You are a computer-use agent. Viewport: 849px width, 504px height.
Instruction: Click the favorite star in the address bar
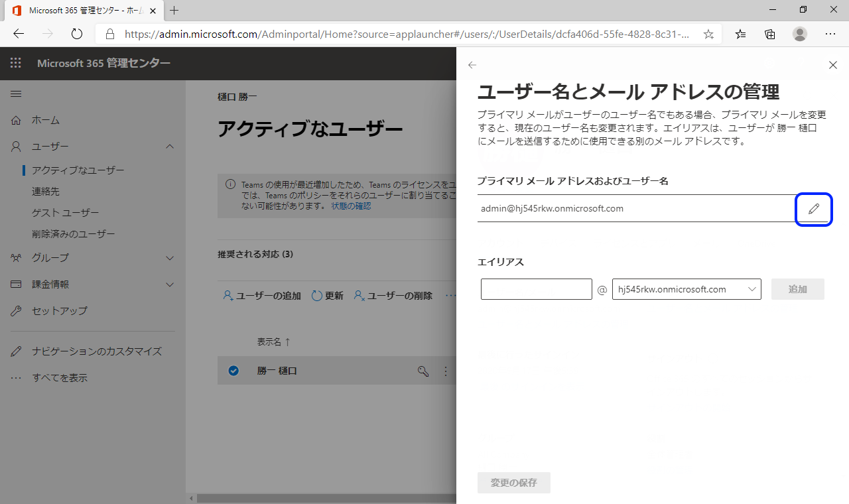(708, 34)
